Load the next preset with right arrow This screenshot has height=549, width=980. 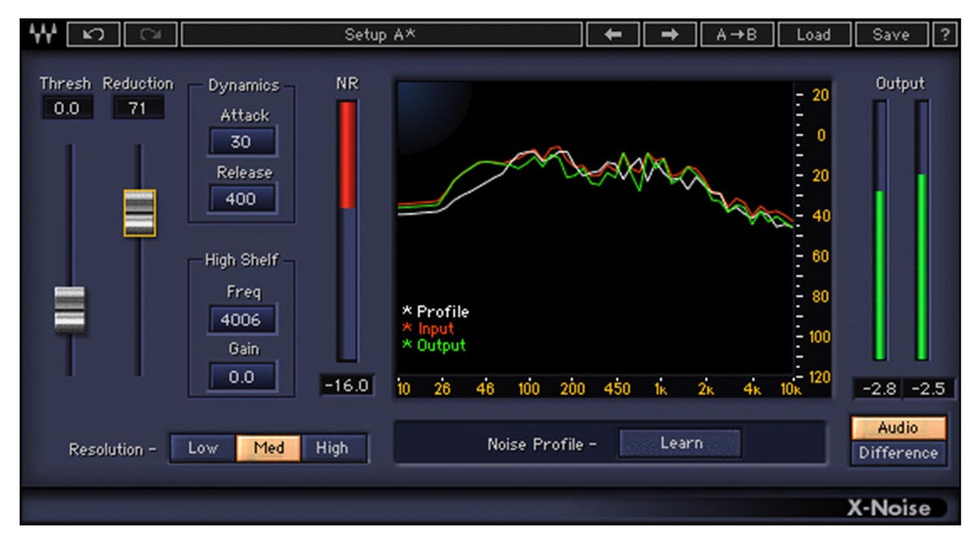pyautogui.click(x=670, y=34)
